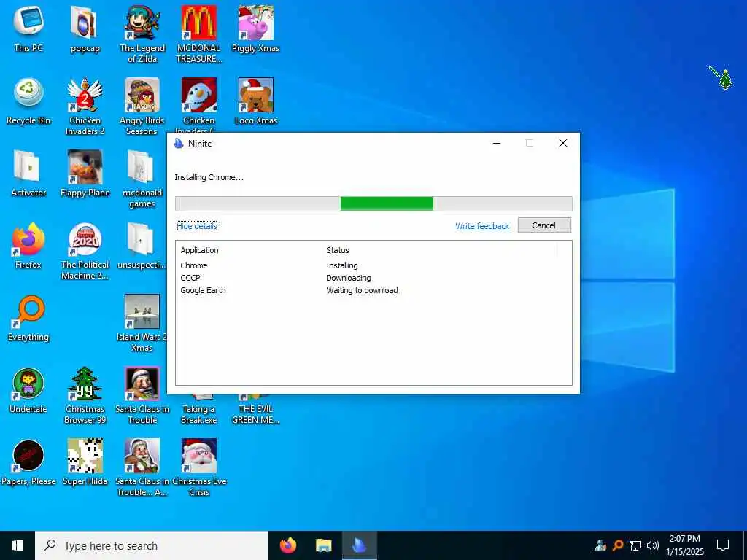
Task: Launch Santa Claus in Trouble shortcut
Action: [x=142, y=395]
